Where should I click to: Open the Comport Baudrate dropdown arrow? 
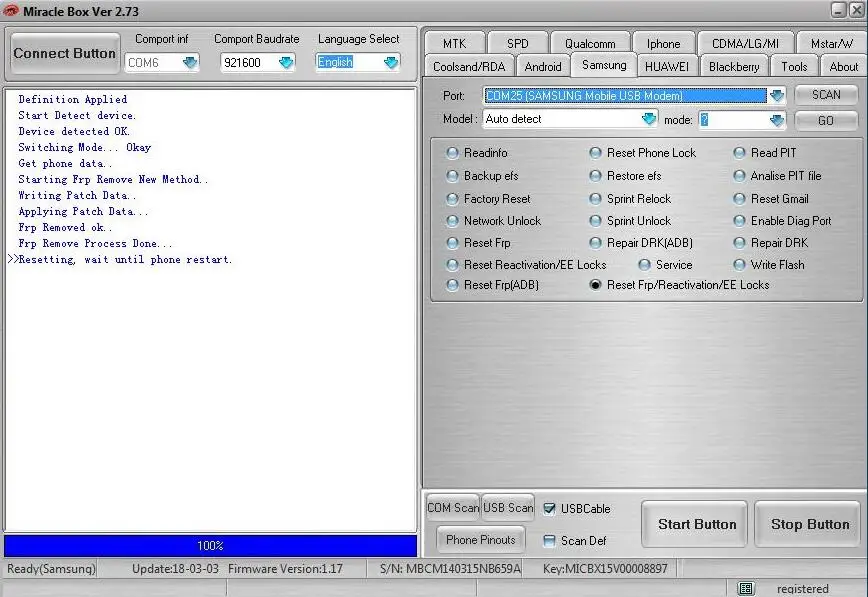286,62
